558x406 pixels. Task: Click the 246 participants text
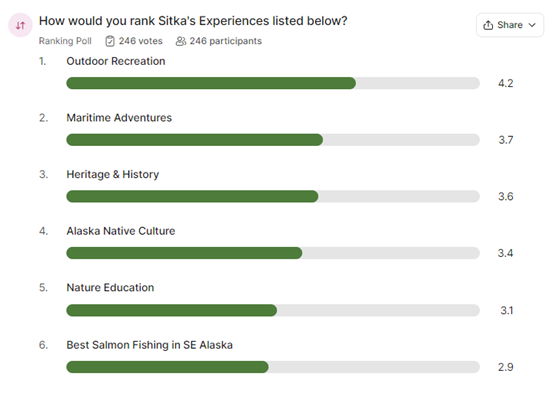click(x=226, y=41)
